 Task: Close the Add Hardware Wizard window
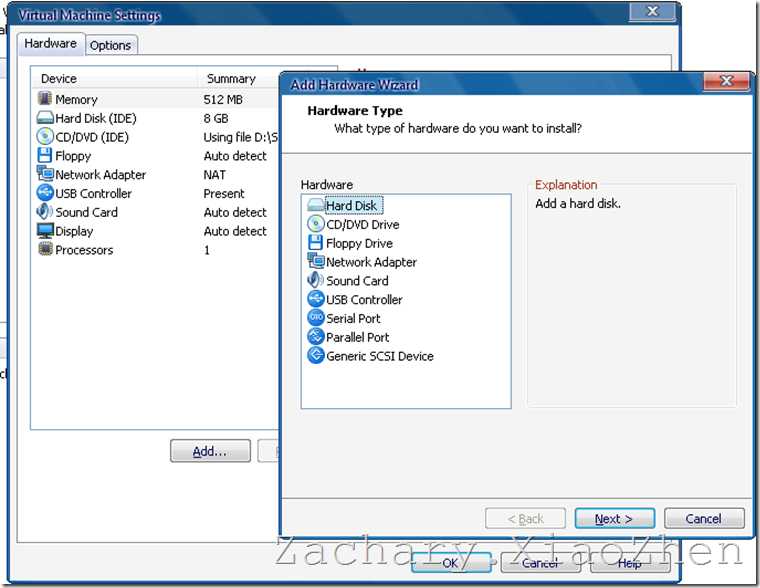(726, 81)
